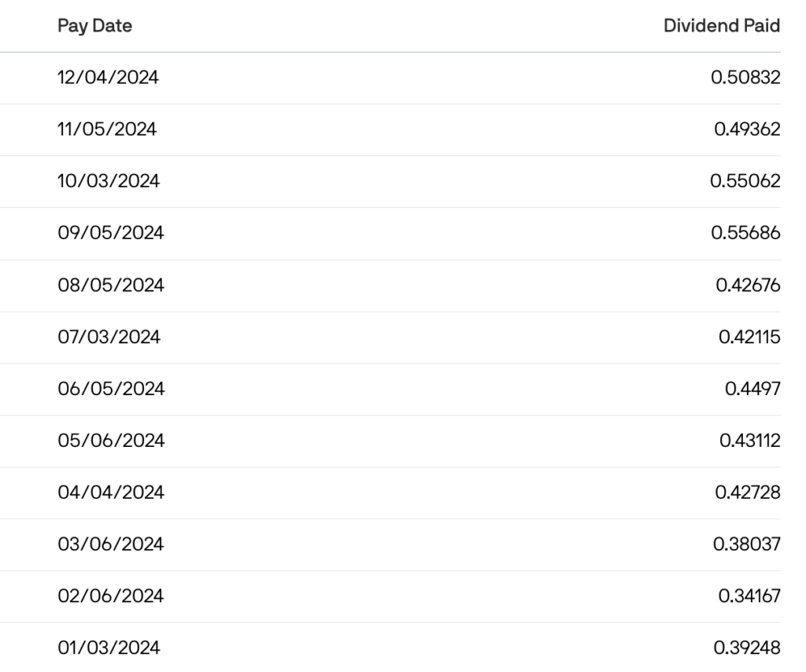The image size is (806, 672).
Task: Select the 05/06/2024 date cell
Action: pos(110,441)
